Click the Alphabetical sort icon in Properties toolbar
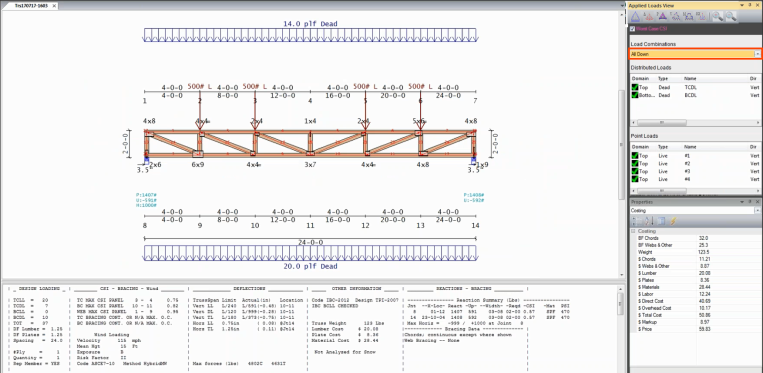The image size is (763, 373). point(649,221)
